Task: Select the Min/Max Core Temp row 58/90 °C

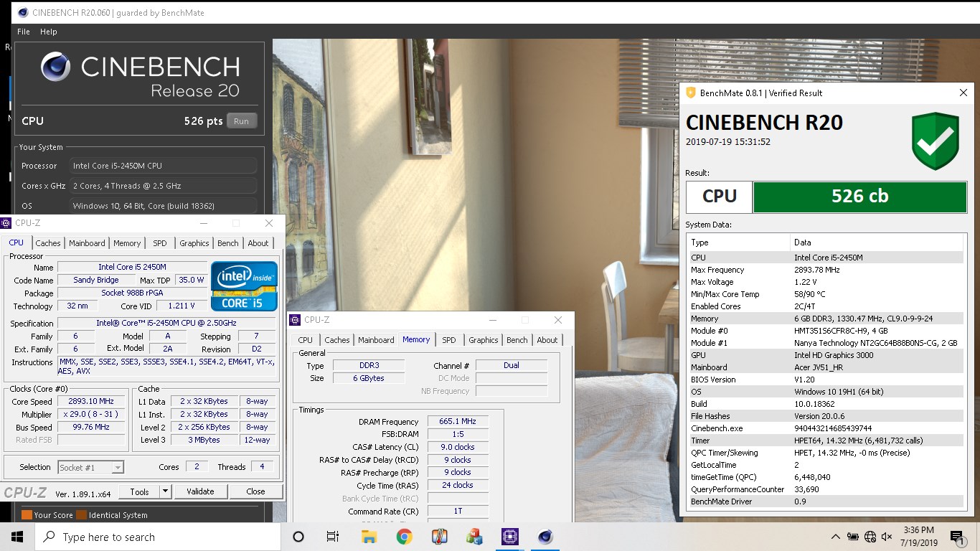Action: coord(825,294)
